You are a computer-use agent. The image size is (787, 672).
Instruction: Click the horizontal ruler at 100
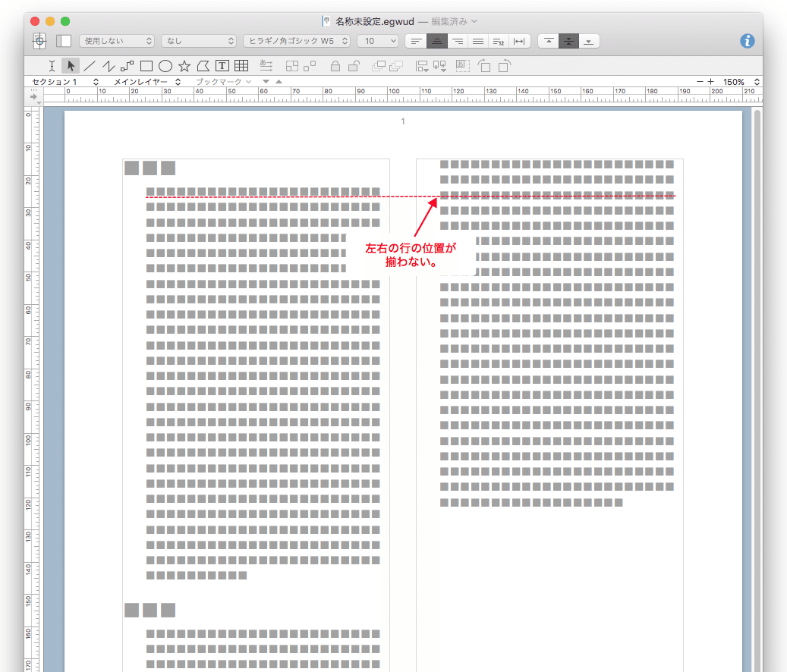click(x=394, y=91)
